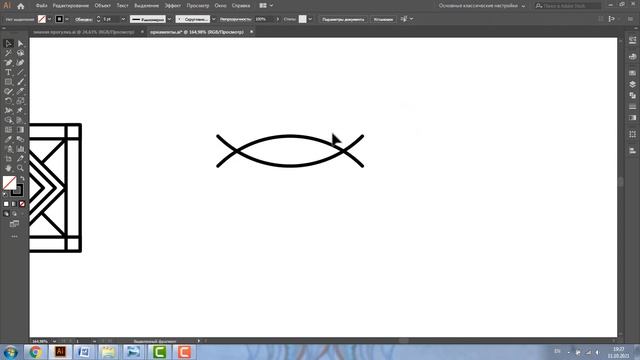The height and width of the screenshot is (360, 640).
Task: Choose the Eraser tool
Action: 20,91
